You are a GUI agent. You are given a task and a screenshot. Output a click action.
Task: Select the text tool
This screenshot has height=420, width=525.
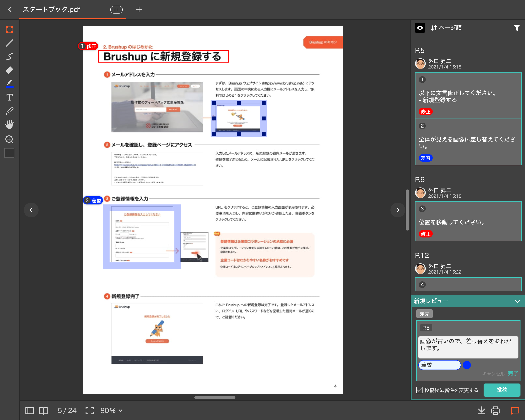pyautogui.click(x=9, y=97)
